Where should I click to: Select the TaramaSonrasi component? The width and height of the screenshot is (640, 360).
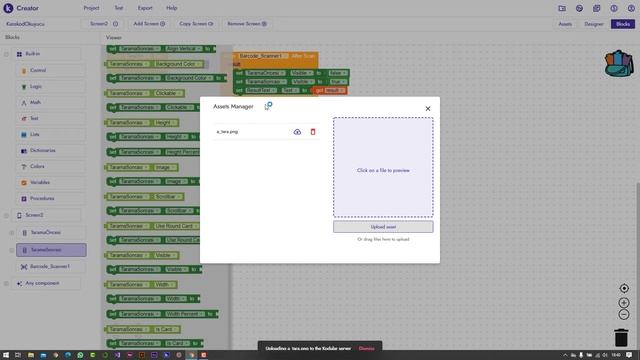pyautogui.click(x=51, y=250)
